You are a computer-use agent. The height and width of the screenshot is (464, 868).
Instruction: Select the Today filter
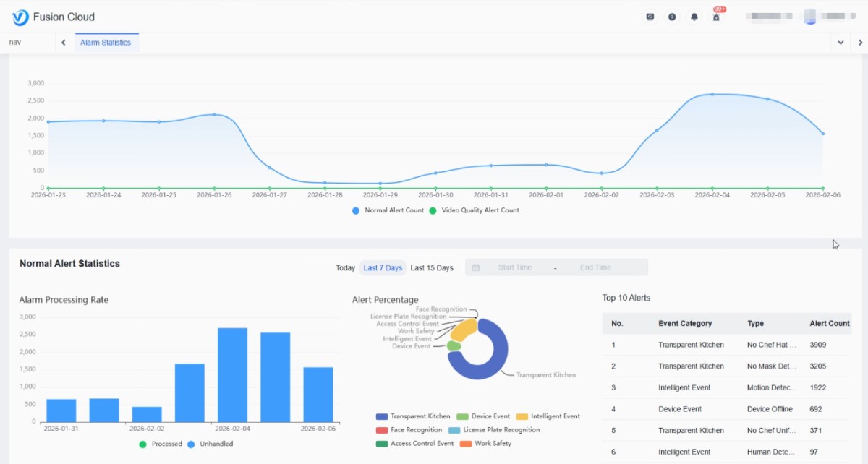click(346, 267)
